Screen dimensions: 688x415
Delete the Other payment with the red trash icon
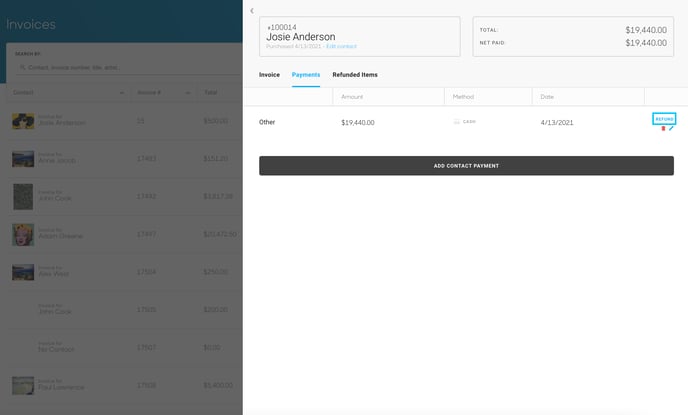coord(663,129)
